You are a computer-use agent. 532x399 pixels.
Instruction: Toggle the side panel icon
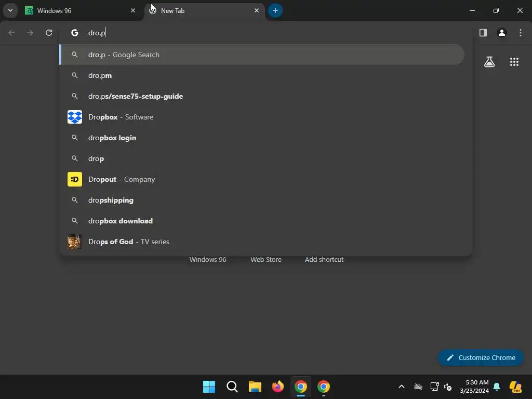tap(483, 33)
